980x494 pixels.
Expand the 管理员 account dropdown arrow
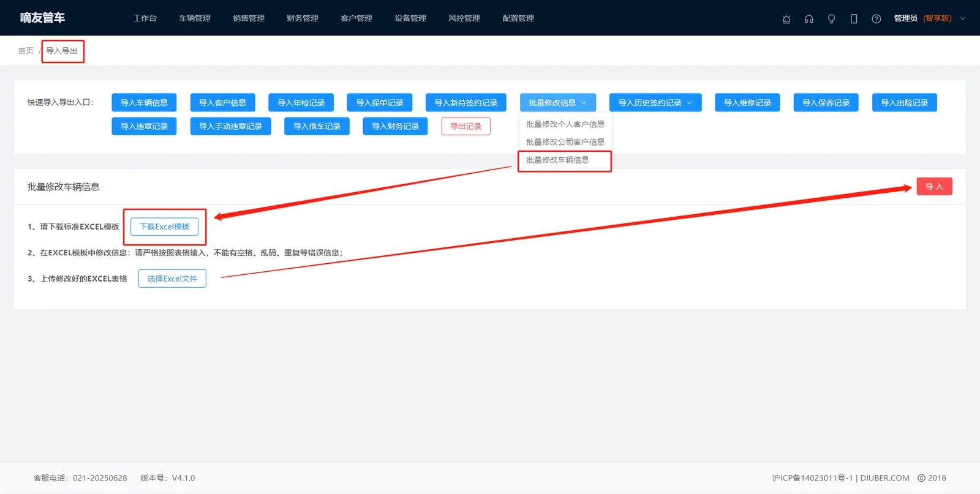click(963, 18)
